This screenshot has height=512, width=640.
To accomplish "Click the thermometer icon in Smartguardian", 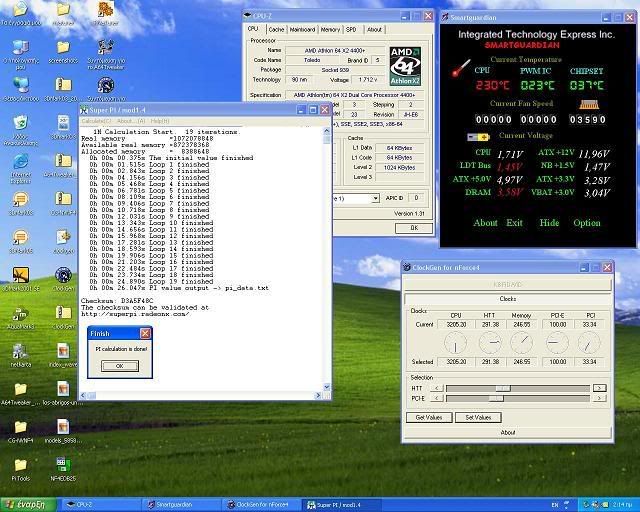I will pos(461,68).
